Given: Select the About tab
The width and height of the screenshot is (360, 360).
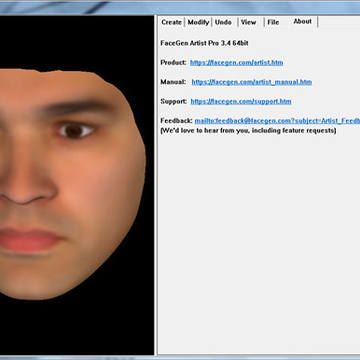Looking at the screenshot, I should click(x=303, y=21).
